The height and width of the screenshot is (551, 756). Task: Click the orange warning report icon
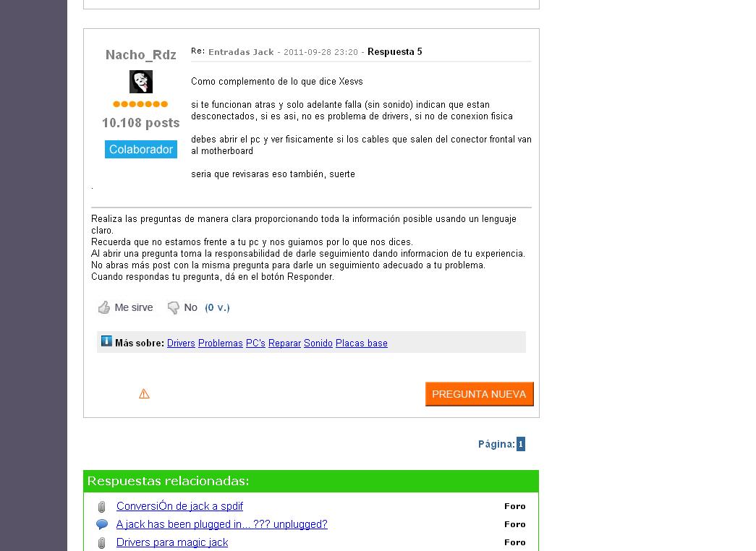(x=144, y=394)
